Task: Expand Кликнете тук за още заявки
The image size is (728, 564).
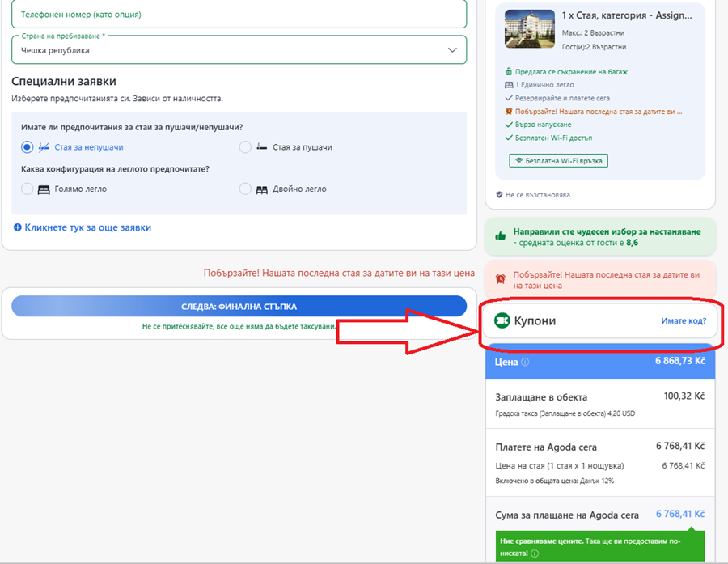Action: (83, 227)
